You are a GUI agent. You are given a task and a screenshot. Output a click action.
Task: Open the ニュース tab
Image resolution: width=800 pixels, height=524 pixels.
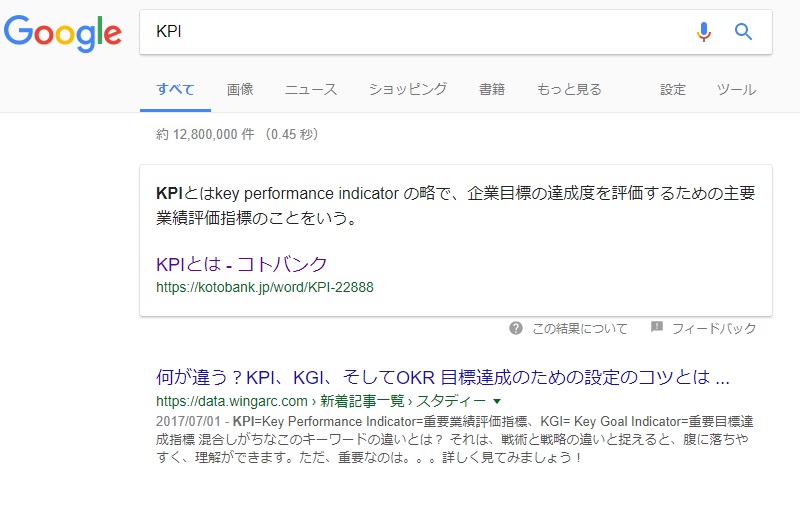[x=311, y=89]
